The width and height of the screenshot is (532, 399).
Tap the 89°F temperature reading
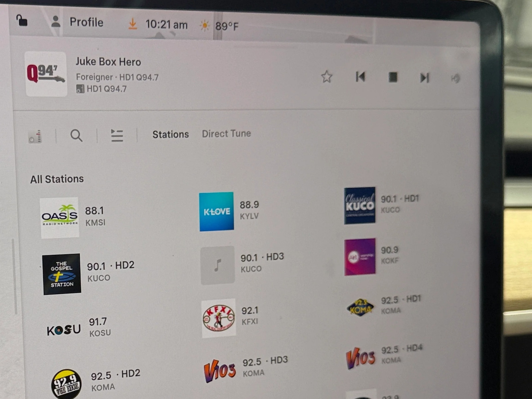[227, 26]
